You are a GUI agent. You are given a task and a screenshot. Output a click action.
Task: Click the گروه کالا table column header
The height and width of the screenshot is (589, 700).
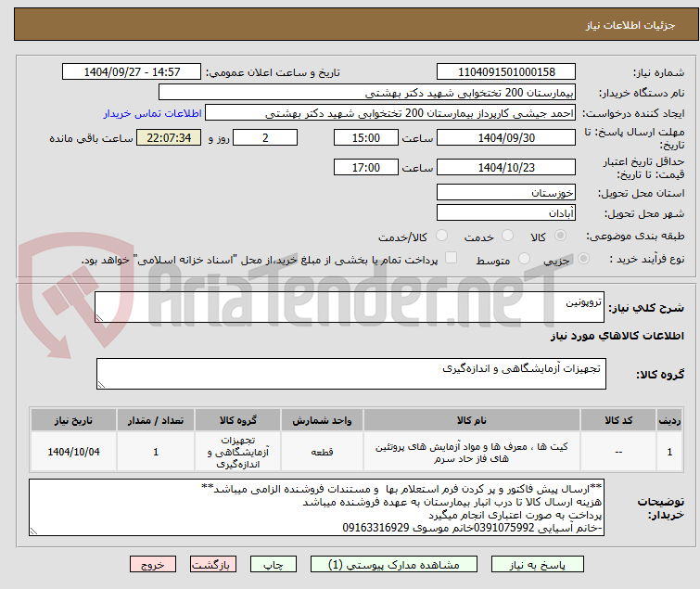point(238,420)
